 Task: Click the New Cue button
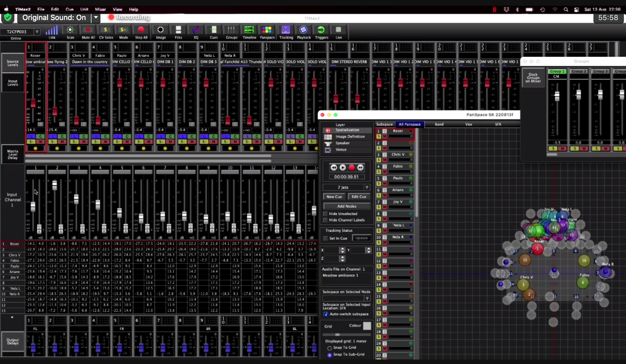[334, 197]
